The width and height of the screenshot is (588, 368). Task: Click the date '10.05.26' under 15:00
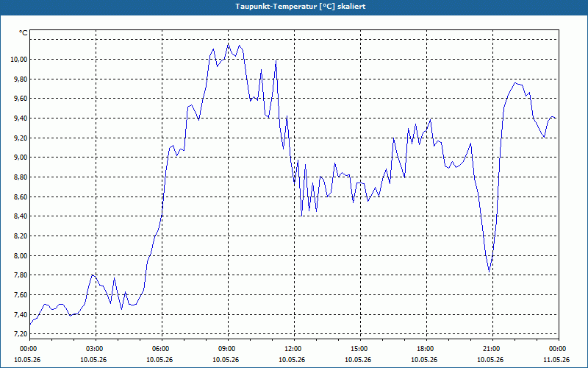tap(359, 360)
